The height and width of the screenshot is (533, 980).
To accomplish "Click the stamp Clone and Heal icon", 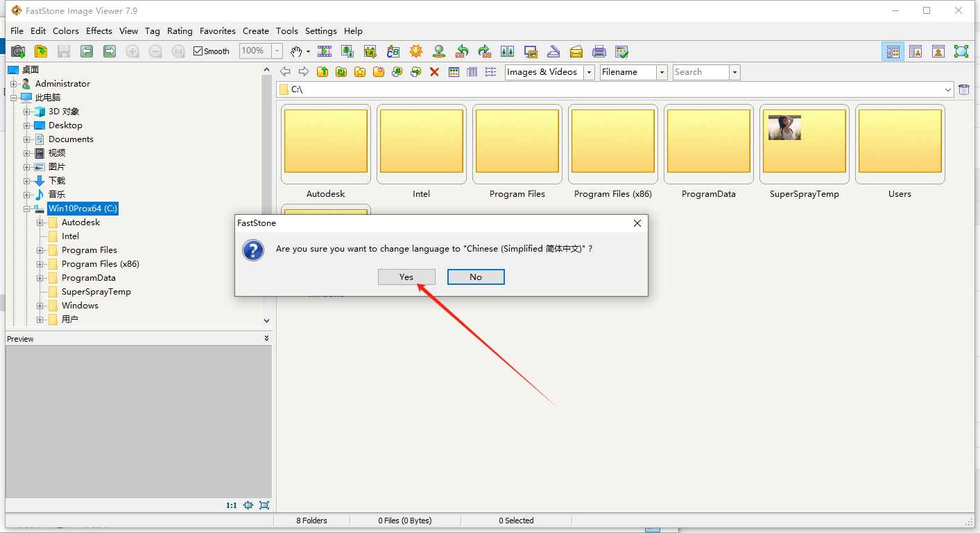I will (x=439, y=51).
